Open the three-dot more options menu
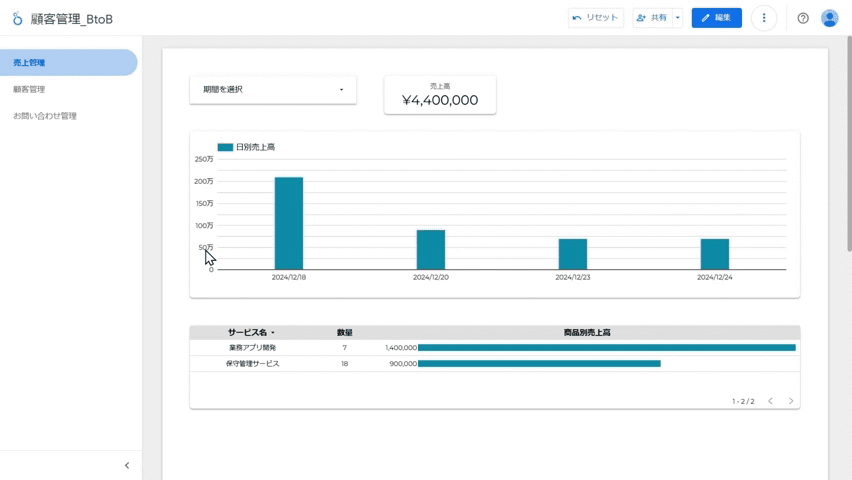The image size is (852, 480). tap(763, 18)
